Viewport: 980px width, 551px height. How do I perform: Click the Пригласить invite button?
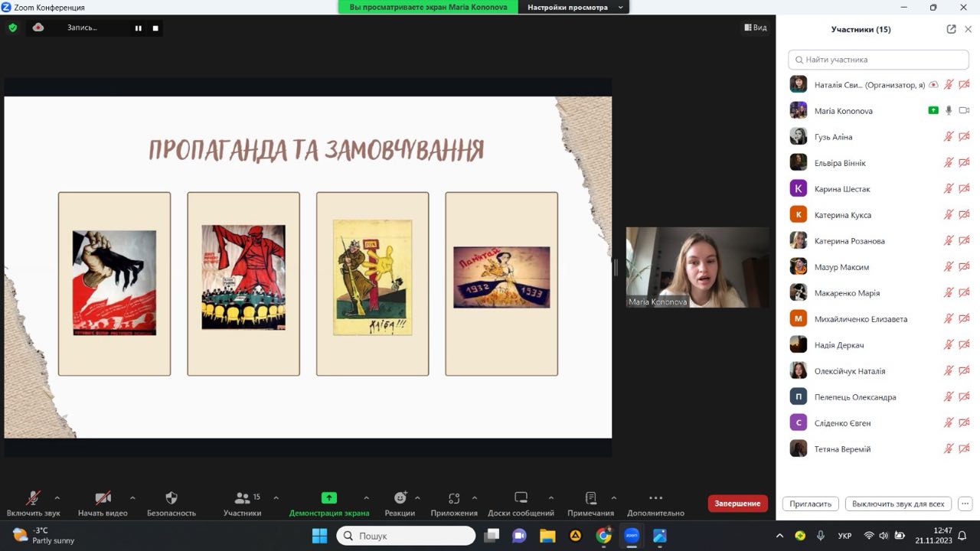click(x=811, y=504)
